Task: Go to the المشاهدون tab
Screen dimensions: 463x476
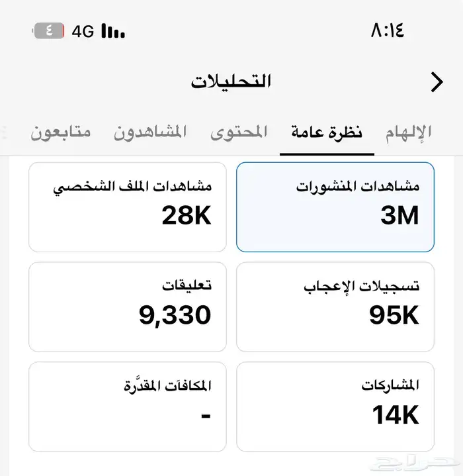Action: coord(149,132)
